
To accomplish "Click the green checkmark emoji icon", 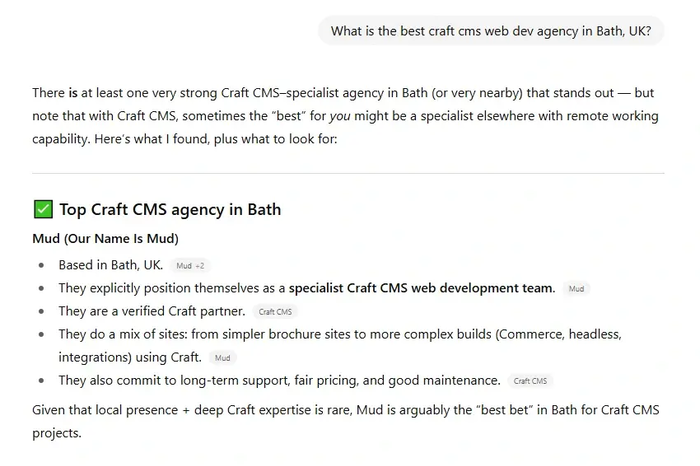I will (43, 209).
